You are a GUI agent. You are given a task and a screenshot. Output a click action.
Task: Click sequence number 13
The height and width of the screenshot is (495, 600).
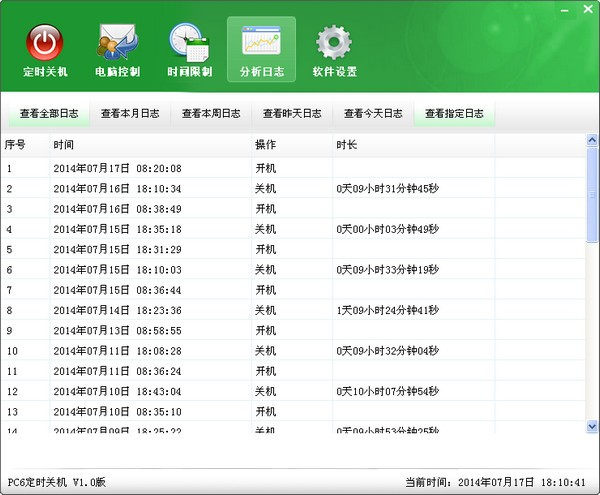12,412
